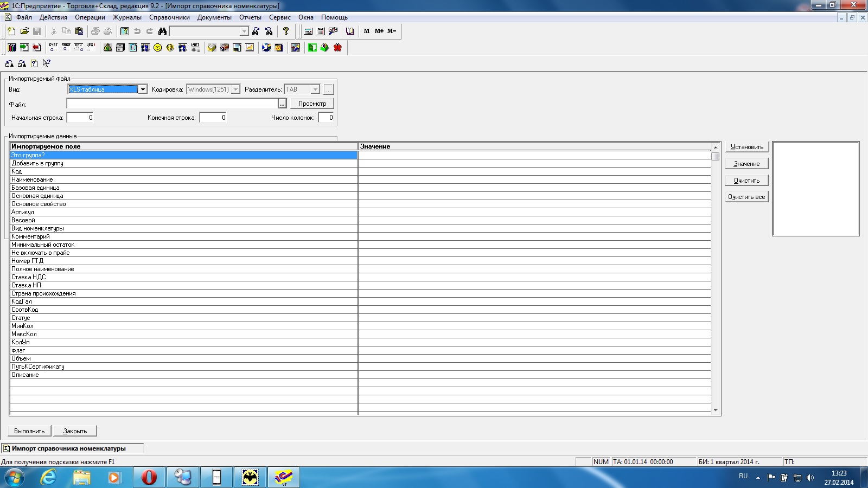868x488 pixels.
Task: Launch Opera from the taskbar
Action: click(x=149, y=477)
